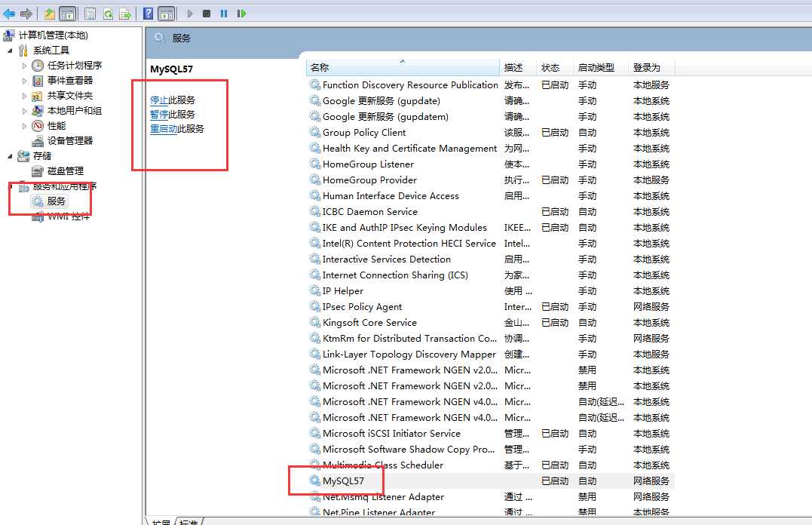Expand the 事件查看器 tree branch
812x525 pixels.
[x=24, y=81]
